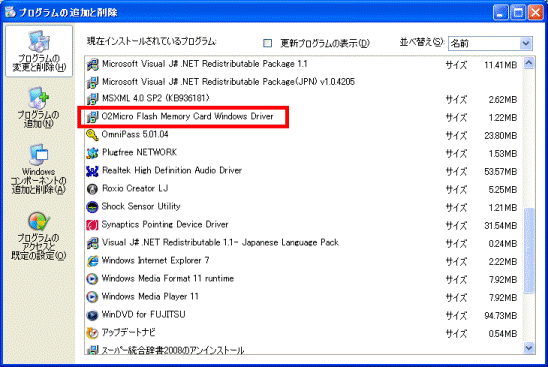
Task: Click the window title bar icon
Action: pos(10,12)
